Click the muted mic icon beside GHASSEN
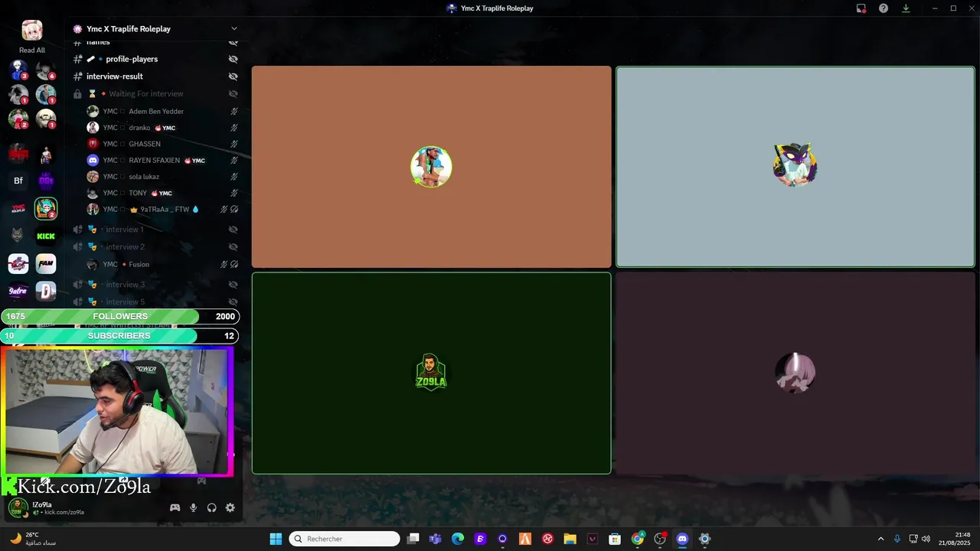The height and width of the screenshot is (551, 980). point(234,144)
